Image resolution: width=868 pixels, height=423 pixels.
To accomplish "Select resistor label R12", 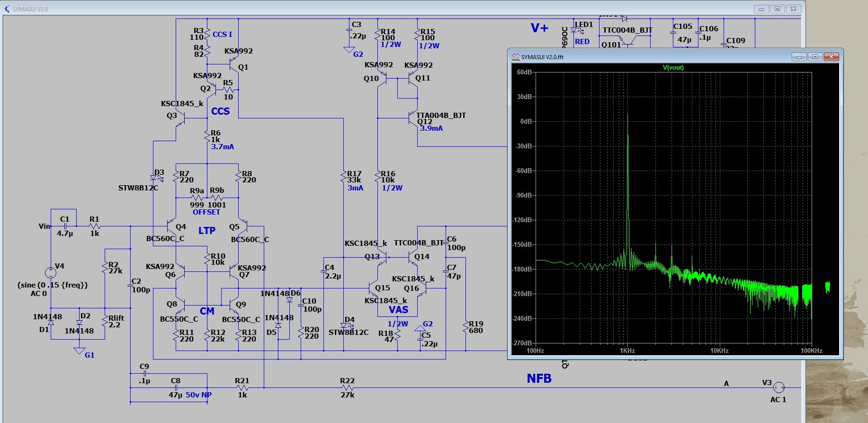I will point(218,333).
